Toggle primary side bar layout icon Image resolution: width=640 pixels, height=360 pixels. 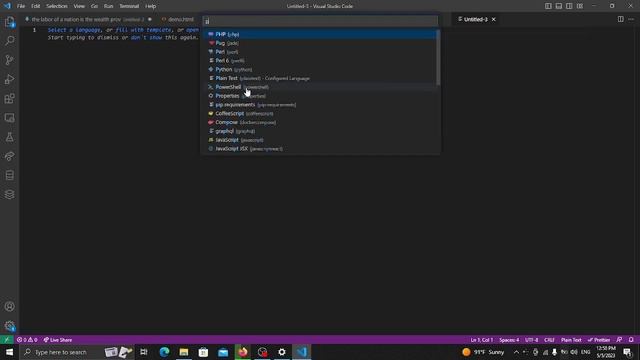pyautogui.click(x=548, y=6)
